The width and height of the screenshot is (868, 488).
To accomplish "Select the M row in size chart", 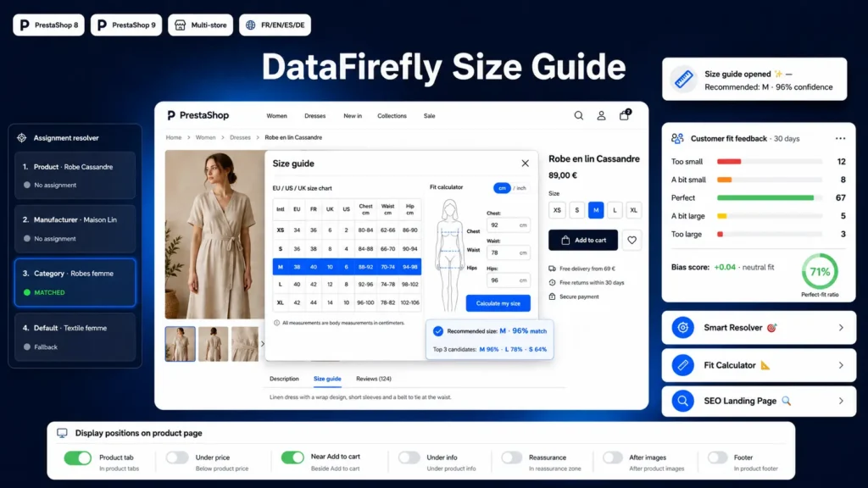I will coord(347,267).
